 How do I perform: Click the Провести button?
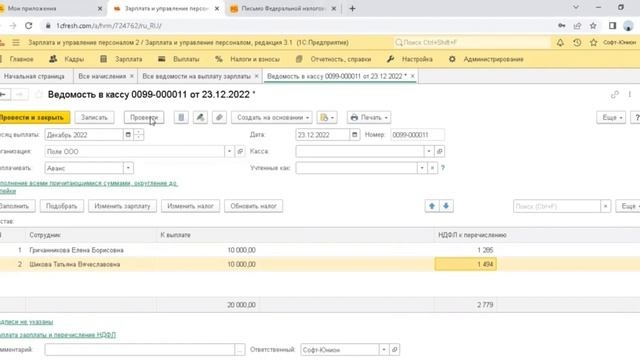144,118
